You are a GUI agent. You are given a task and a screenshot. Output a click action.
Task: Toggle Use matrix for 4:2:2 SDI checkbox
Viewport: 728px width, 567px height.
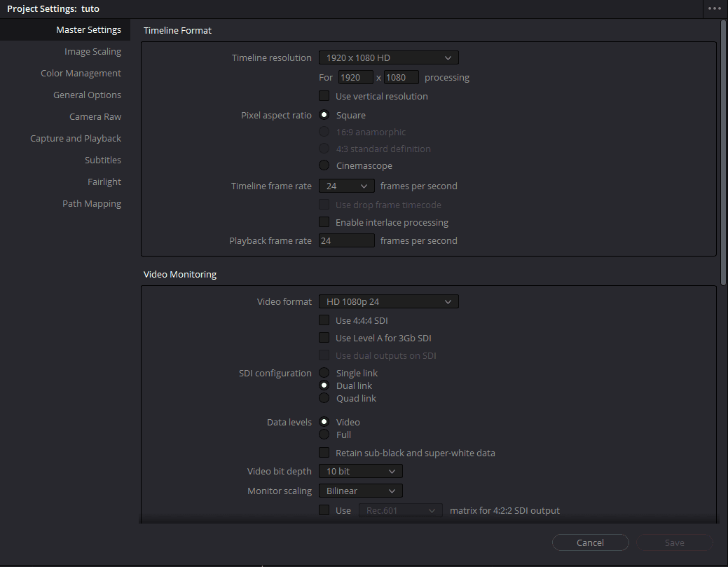click(324, 510)
